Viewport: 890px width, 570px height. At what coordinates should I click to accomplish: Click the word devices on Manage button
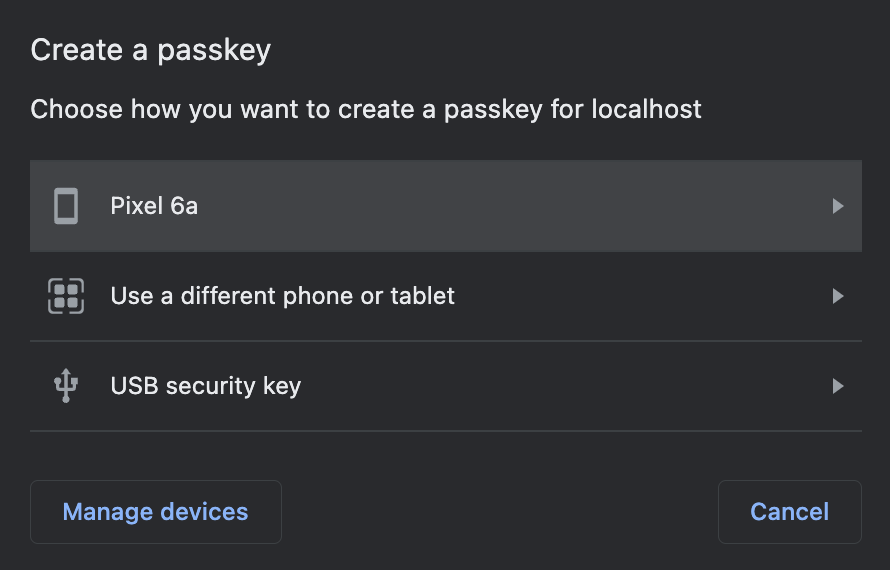202,512
